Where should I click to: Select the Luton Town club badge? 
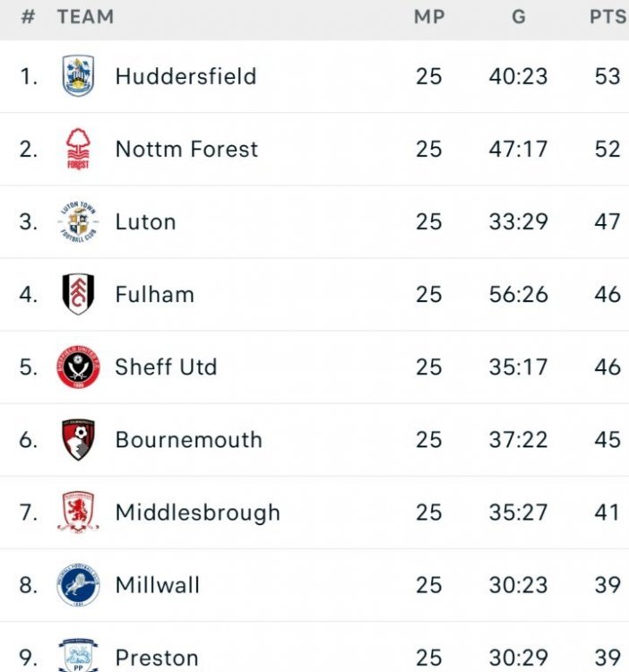pos(78,221)
